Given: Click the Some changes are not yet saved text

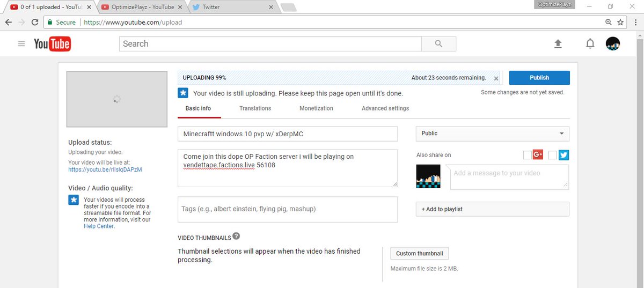Looking at the screenshot, I should 523,92.
